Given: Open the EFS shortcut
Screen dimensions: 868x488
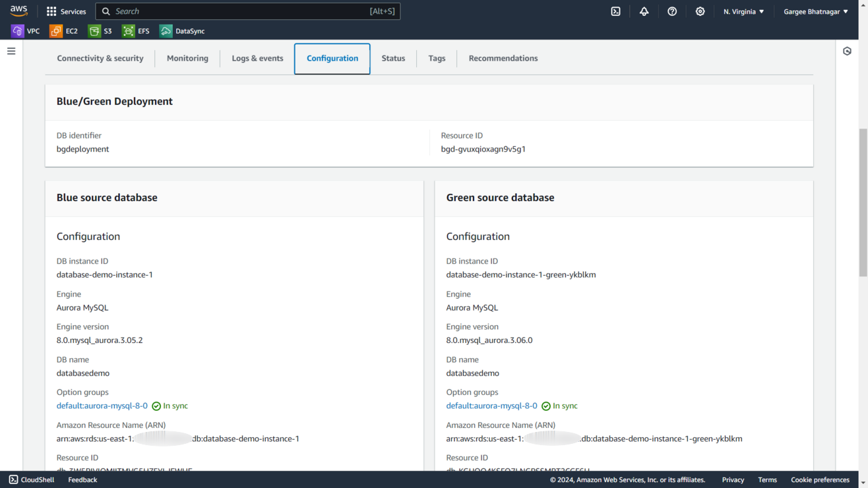Looking at the screenshot, I should [x=136, y=31].
